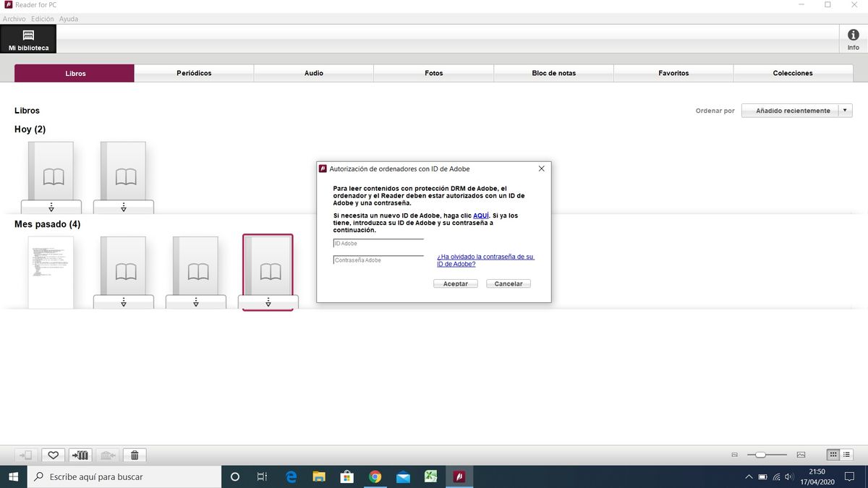
Task: Click the small thumbnail size icon
Action: (x=735, y=455)
